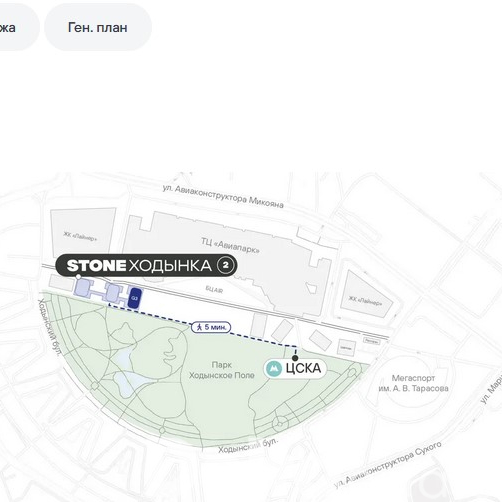
Task: Click the ул. Авиаконструктора Микояна street label
Action: pyautogui.click(x=223, y=197)
